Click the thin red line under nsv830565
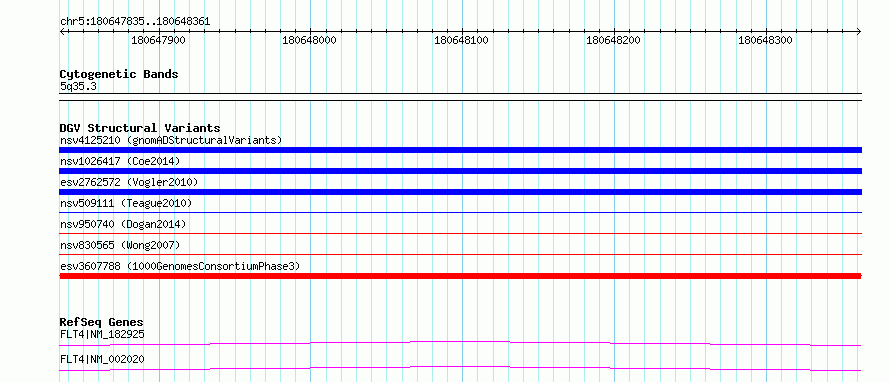The height and width of the screenshot is (382, 890). pyautogui.click(x=460, y=254)
